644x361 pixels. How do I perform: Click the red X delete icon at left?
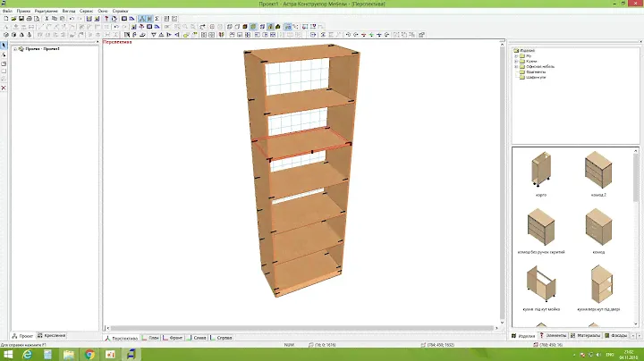4,88
